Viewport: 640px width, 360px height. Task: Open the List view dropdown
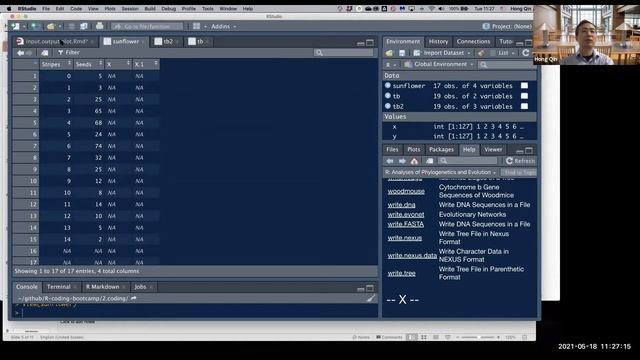click(506, 53)
